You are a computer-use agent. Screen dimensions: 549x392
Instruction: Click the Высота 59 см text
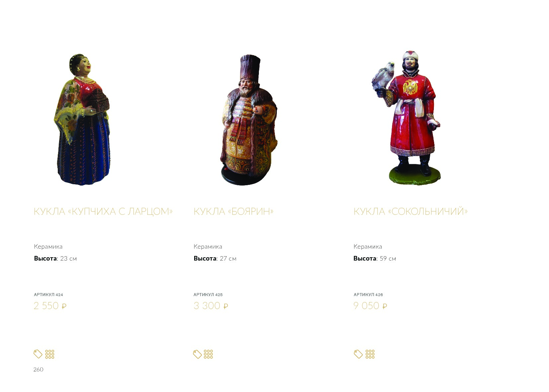375,259
